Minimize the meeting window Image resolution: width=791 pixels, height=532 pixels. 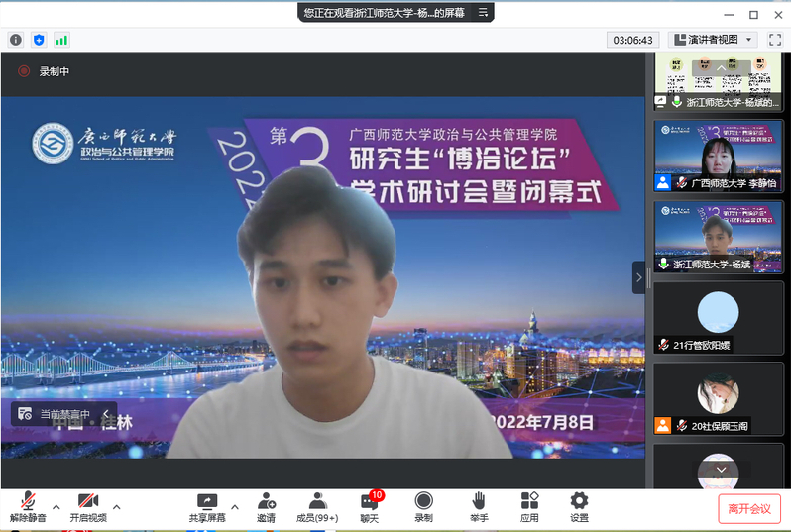click(729, 15)
